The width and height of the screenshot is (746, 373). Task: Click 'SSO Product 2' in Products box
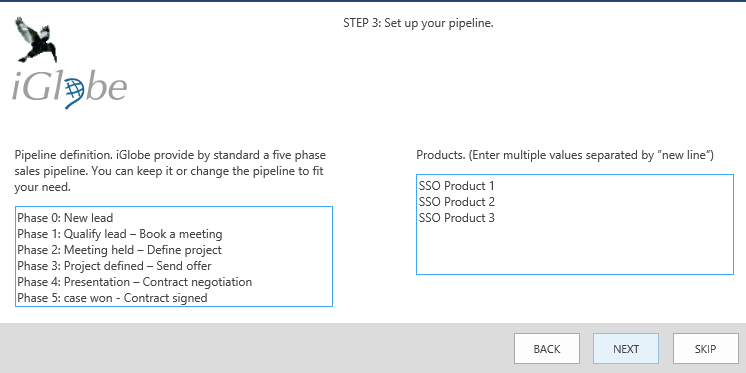point(457,202)
